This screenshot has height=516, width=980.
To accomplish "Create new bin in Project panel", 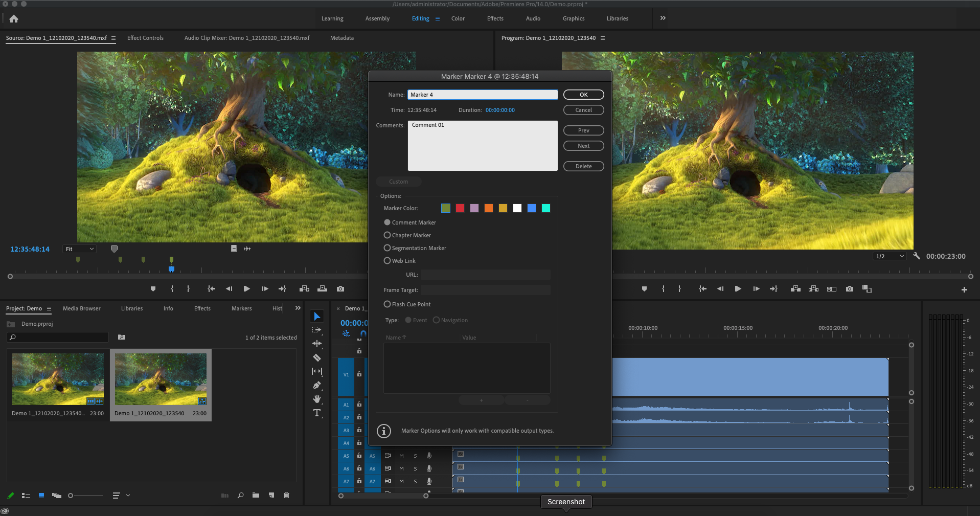I will tap(256, 496).
